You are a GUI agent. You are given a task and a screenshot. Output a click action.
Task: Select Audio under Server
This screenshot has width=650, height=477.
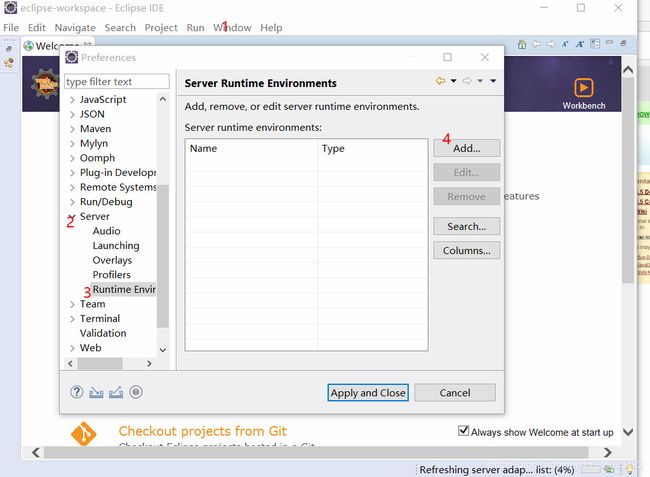[x=107, y=231]
